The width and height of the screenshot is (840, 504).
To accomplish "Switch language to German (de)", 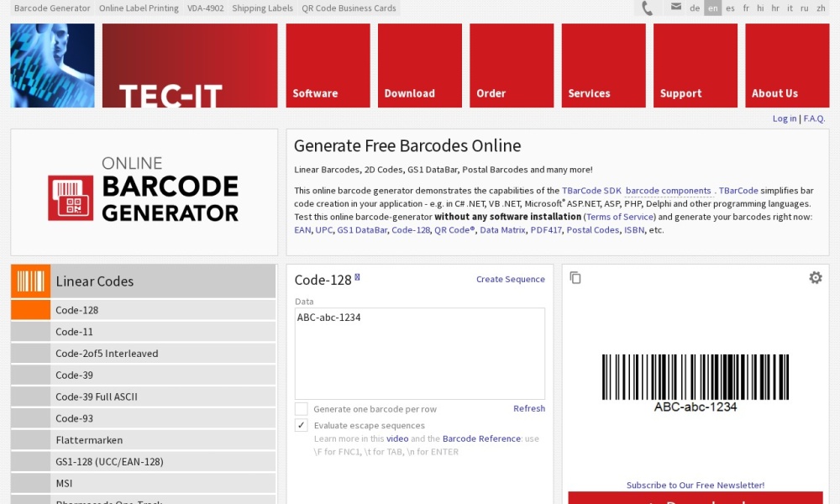I will [x=695, y=8].
